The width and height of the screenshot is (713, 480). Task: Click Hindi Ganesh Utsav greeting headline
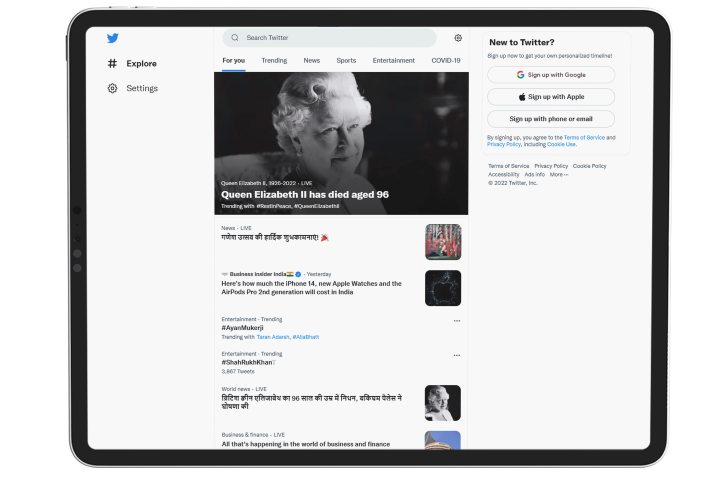pos(275,237)
